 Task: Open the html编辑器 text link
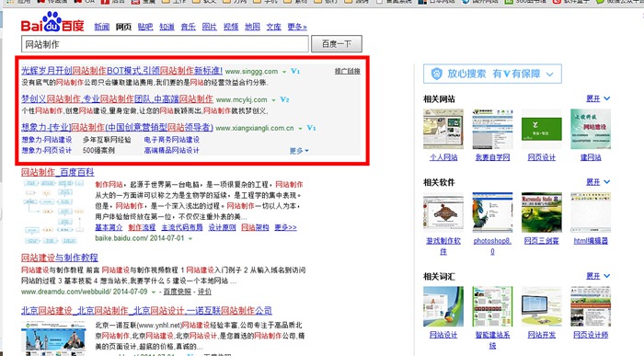(x=591, y=241)
